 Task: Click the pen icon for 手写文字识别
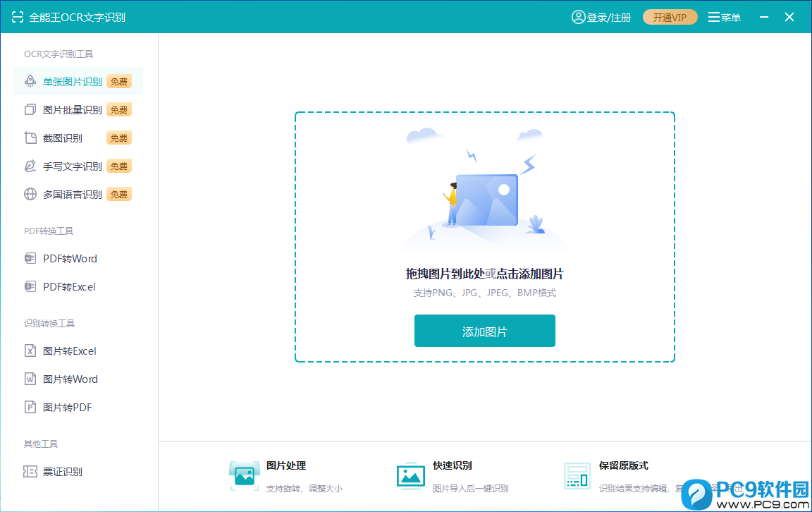30,166
